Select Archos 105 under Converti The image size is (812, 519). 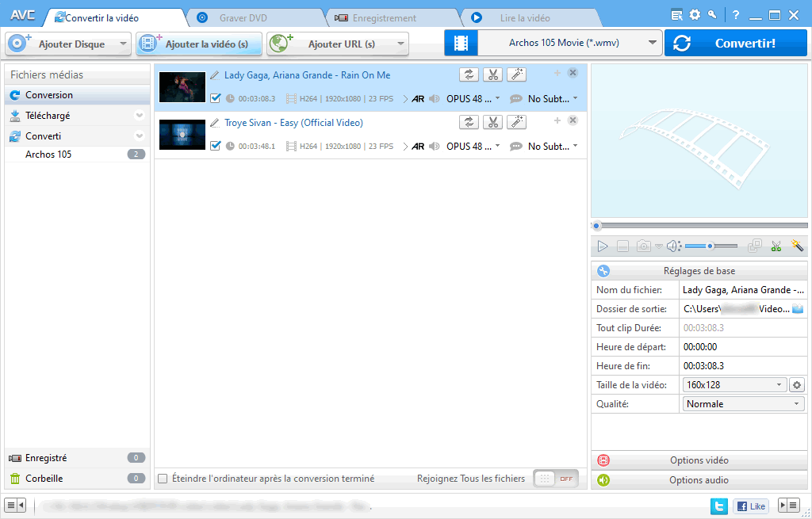pos(77,155)
